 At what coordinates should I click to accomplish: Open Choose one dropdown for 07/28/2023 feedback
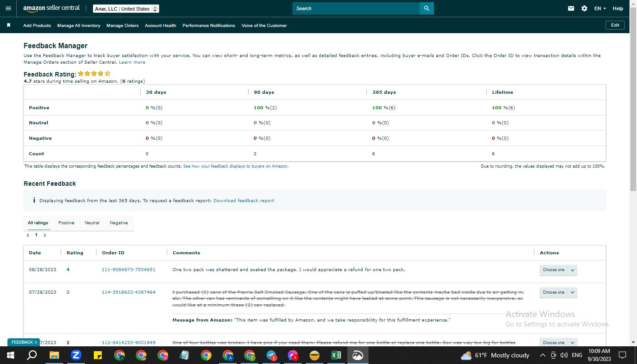[x=558, y=293]
